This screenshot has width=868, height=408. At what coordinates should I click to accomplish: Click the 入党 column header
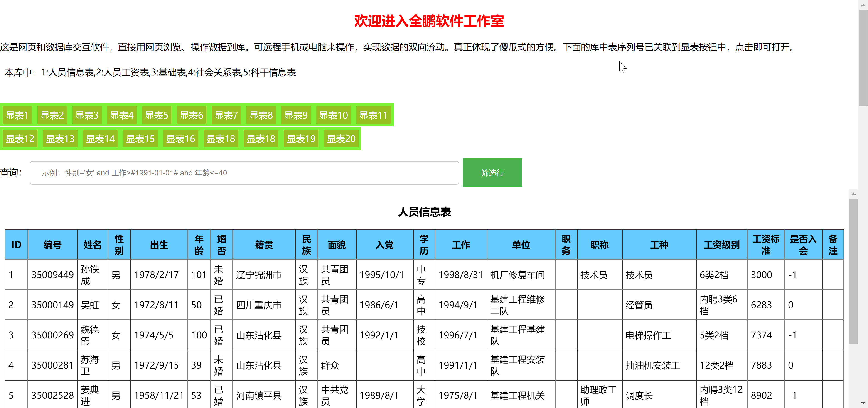tap(385, 245)
